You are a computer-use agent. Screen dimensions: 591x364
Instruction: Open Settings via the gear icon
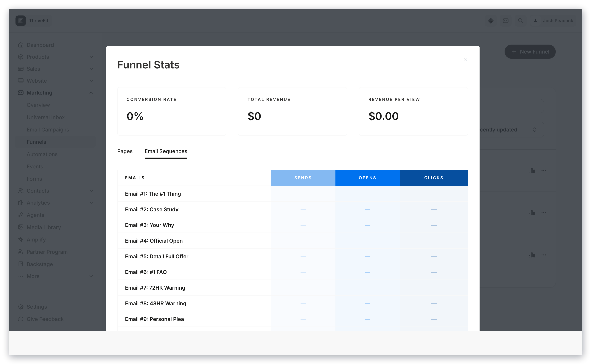pyautogui.click(x=21, y=307)
